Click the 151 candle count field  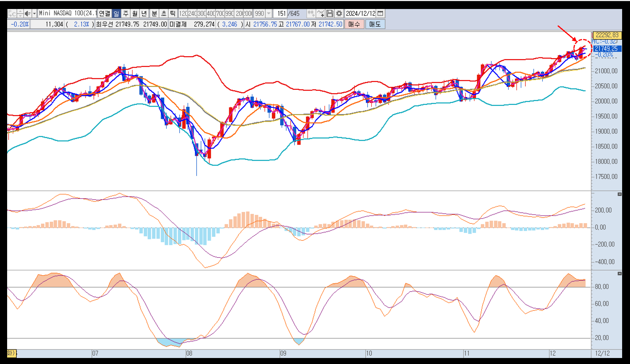click(281, 13)
